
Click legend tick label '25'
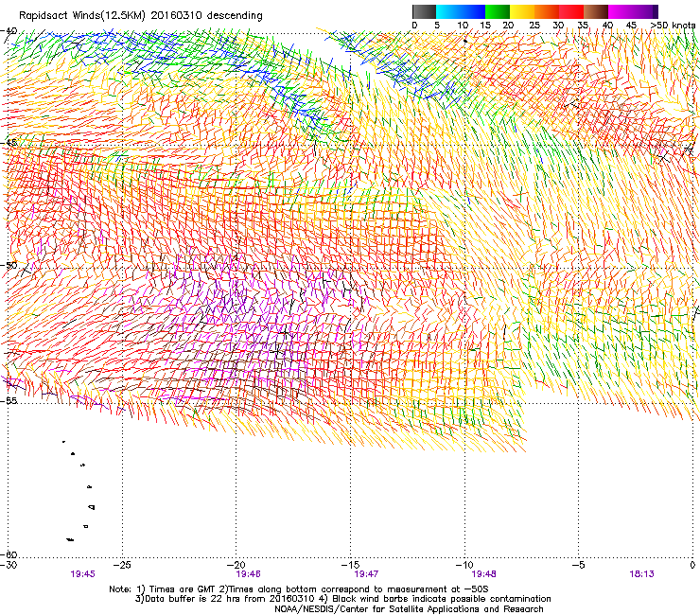534,26
